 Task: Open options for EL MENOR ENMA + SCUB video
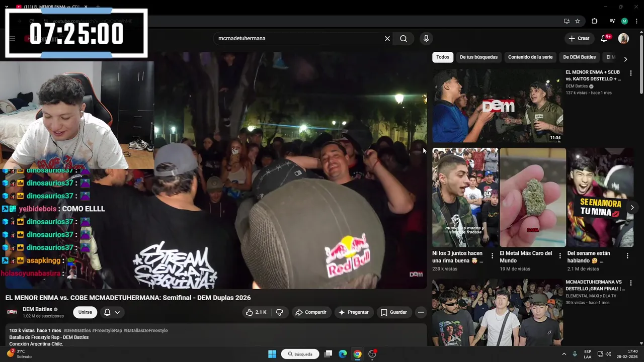point(631,73)
